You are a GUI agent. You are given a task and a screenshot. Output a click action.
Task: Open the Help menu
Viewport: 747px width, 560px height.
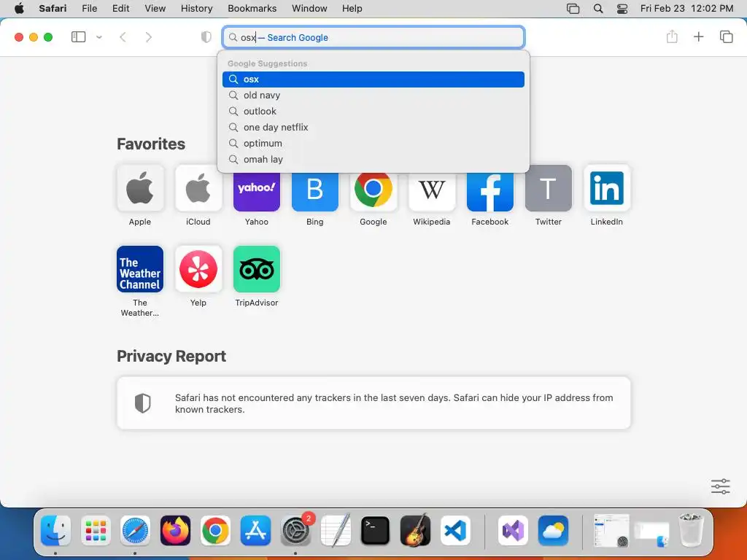(x=352, y=8)
